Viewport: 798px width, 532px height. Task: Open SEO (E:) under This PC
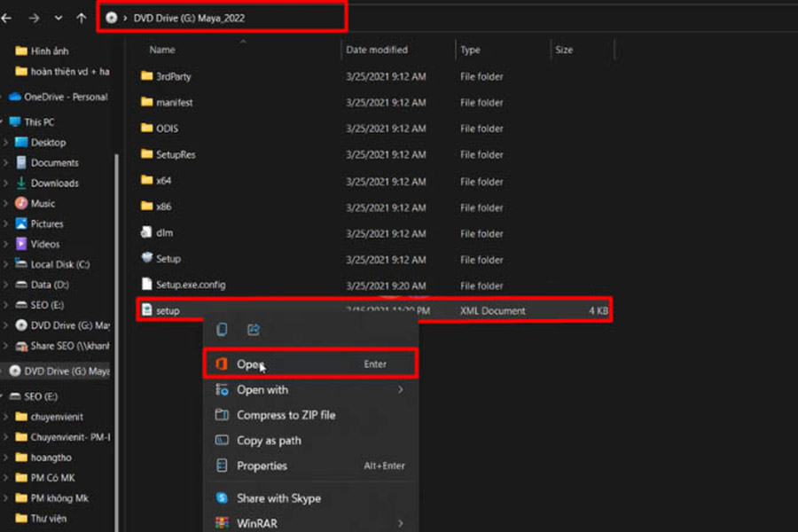[40, 305]
